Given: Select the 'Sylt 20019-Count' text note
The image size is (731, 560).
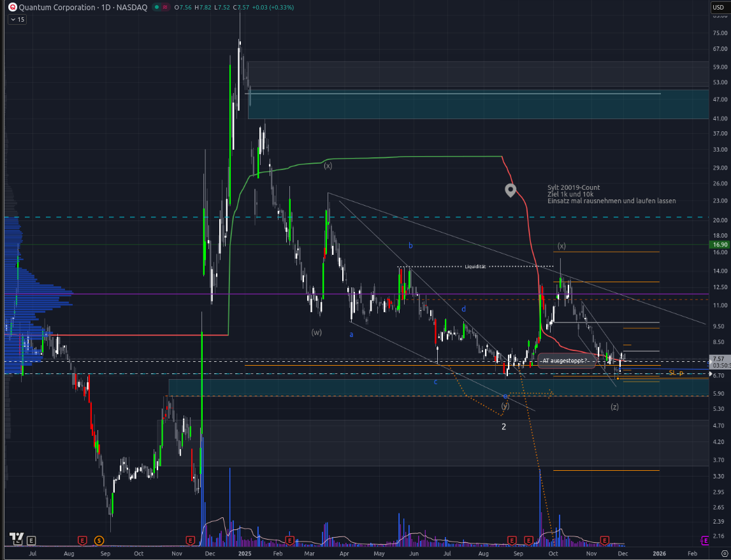Looking at the screenshot, I should pyautogui.click(x=574, y=188).
